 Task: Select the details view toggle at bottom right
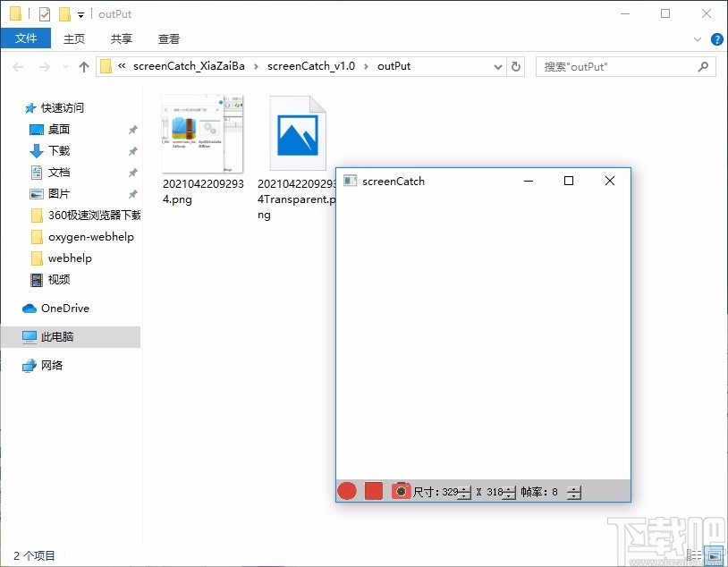click(x=696, y=554)
